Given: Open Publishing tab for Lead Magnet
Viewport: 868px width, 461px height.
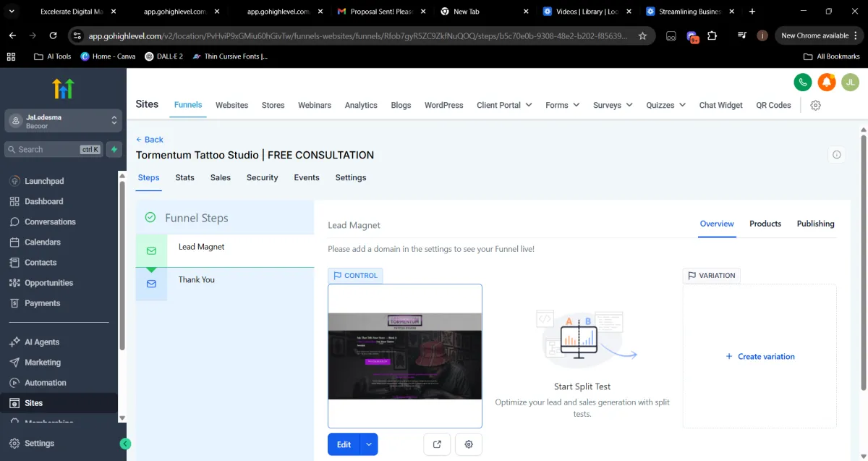Looking at the screenshot, I should pyautogui.click(x=815, y=224).
